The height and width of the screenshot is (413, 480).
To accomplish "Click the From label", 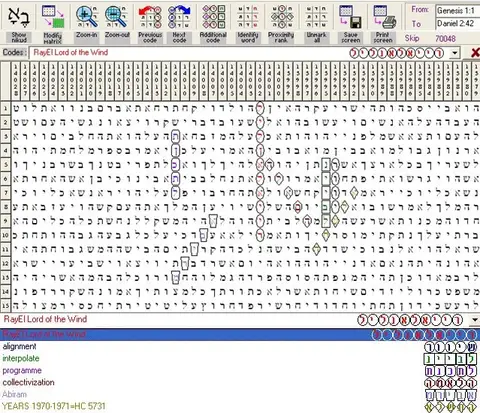I will [x=420, y=10].
